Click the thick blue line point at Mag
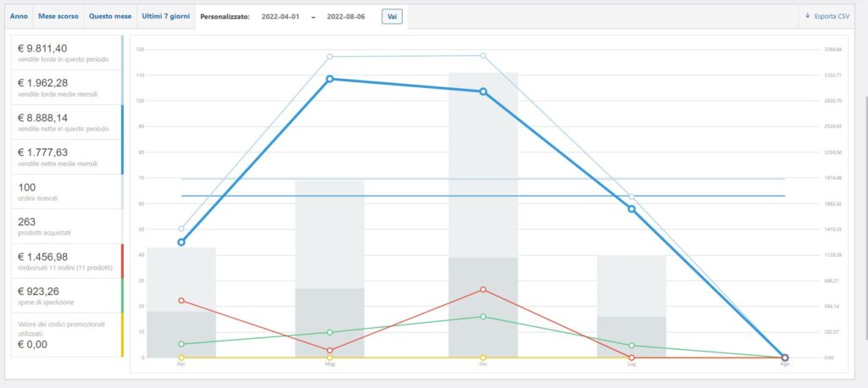 click(330, 79)
